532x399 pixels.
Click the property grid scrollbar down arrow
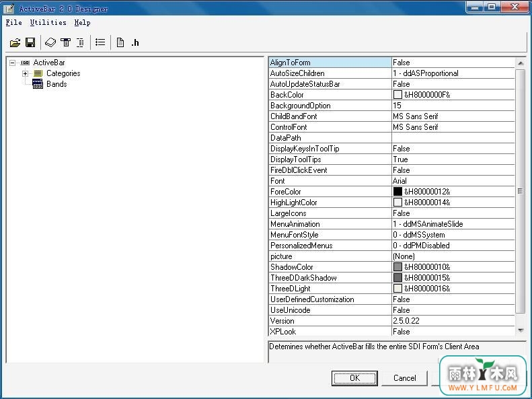tap(521, 330)
